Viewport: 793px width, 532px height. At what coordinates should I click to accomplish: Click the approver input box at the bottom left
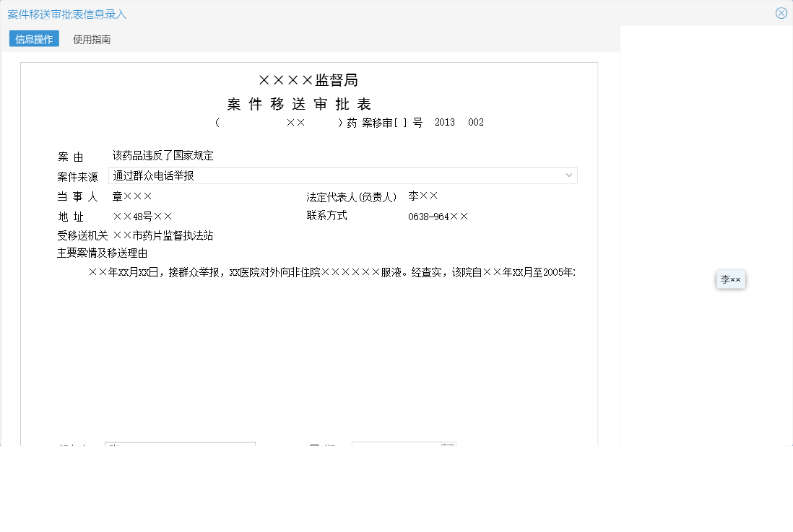[180, 445]
